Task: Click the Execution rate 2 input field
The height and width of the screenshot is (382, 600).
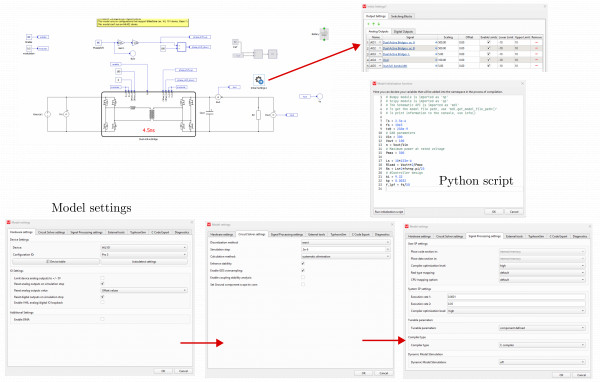Action: pyautogui.click(x=516, y=304)
